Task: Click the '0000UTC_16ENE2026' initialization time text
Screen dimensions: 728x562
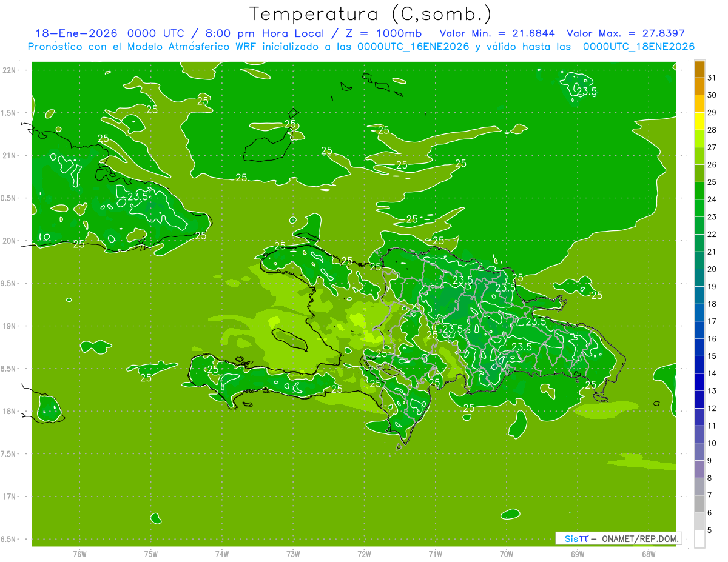Action: [413, 47]
